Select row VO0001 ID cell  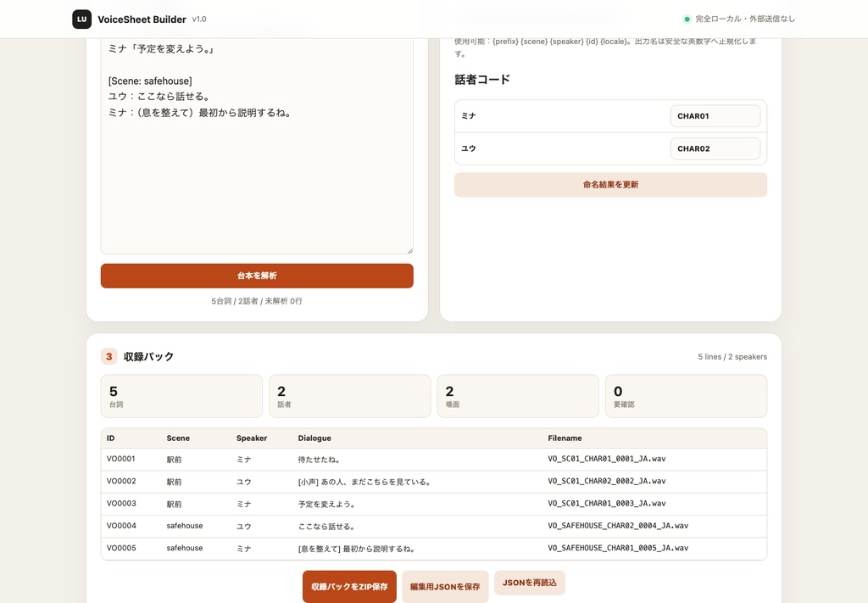(x=121, y=459)
